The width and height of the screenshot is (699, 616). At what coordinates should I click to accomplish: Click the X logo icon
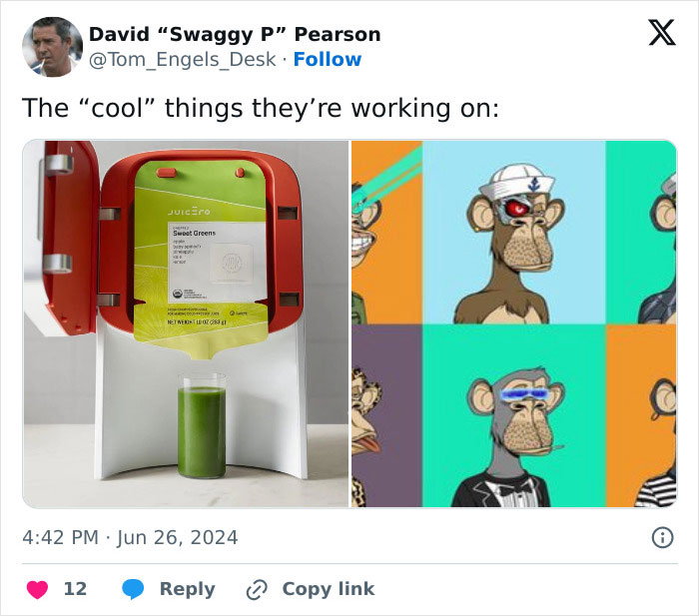(662, 33)
